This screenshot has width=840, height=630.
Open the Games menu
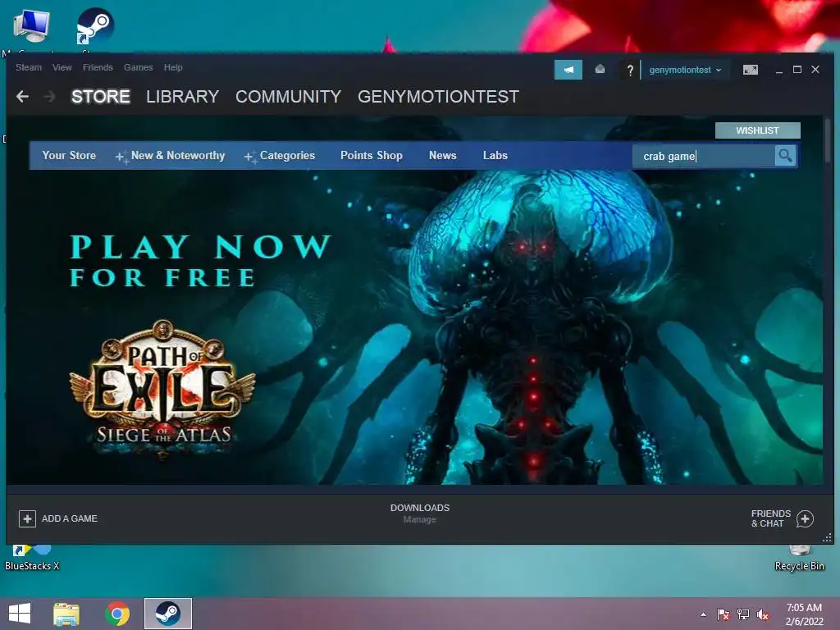tap(138, 67)
